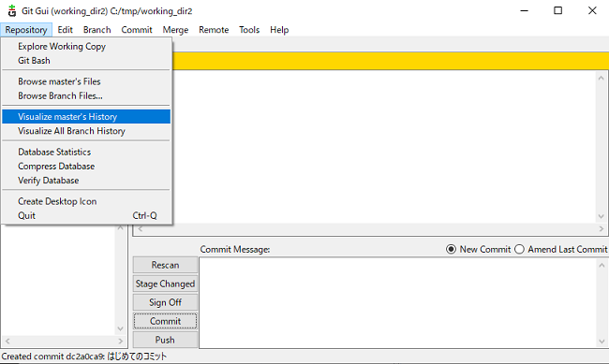Click the file list scroll down arrow
The image size is (609, 364).
point(121,328)
